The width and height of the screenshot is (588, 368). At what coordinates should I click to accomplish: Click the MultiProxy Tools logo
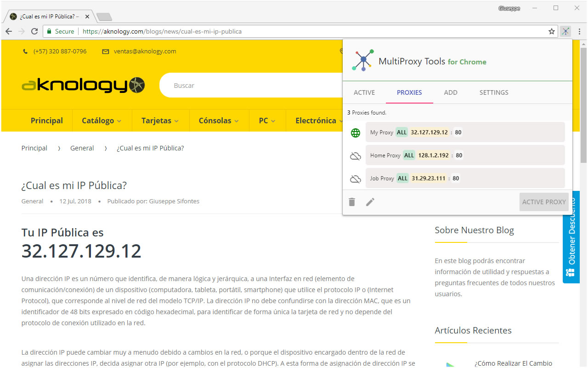click(x=363, y=60)
